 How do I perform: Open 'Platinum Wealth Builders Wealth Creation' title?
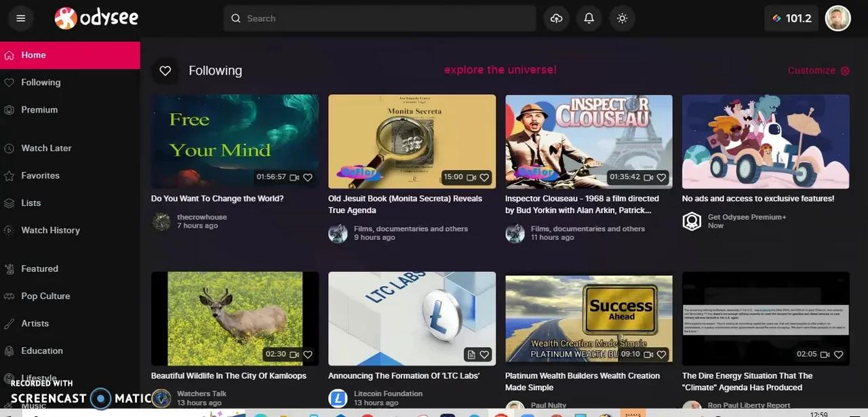pyautogui.click(x=583, y=381)
